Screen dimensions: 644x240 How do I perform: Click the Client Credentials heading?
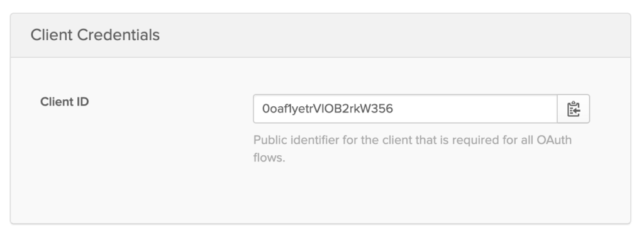click(x=96, y=35)
